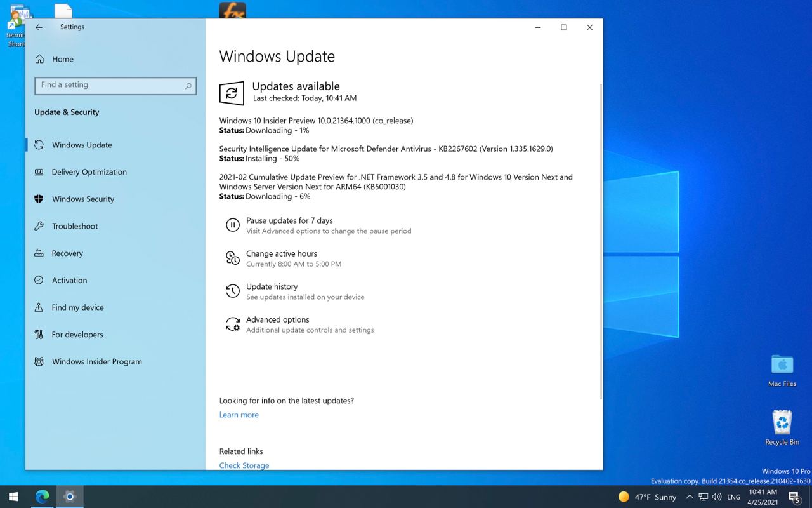Image resolution: width=812 pixels, height=508 pixels.
Task: Open the Check Storage link
Action: click(244, 465)
